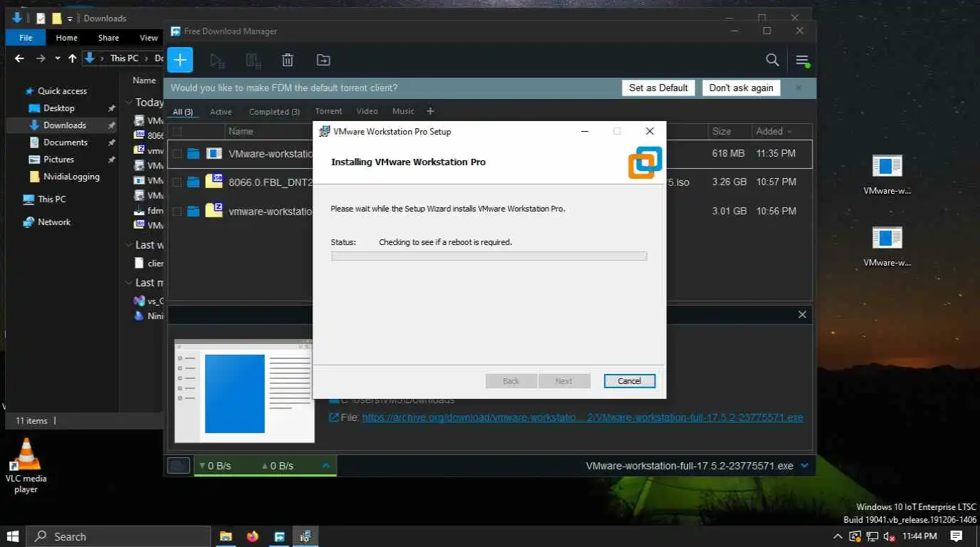Open File Explorer from taskbar

226,536
